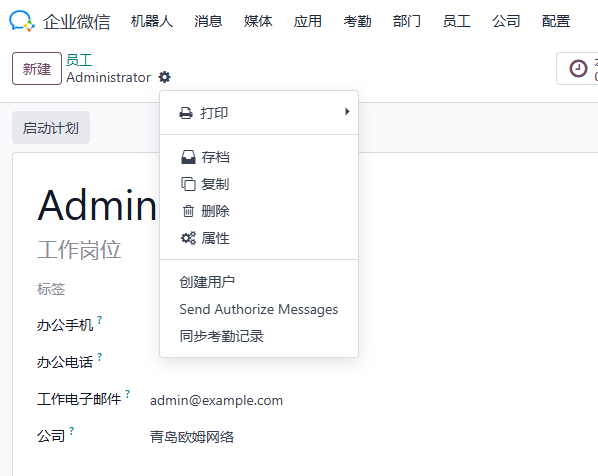Click the cogs icon beside 属性

(x=188, y=238)
